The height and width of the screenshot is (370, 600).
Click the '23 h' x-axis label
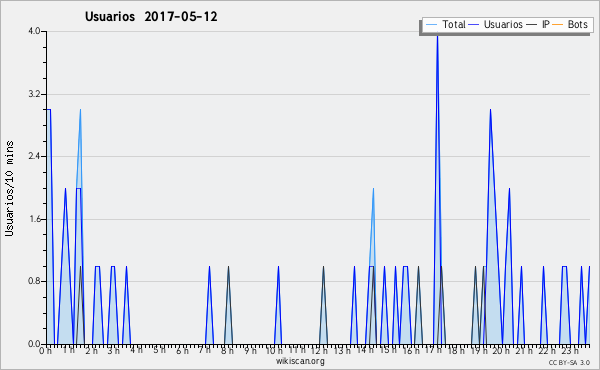(570, 351)
